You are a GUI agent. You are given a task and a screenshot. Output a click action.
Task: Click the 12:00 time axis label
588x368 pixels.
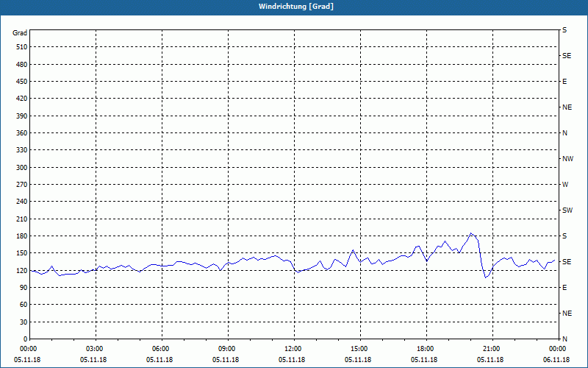294,349
